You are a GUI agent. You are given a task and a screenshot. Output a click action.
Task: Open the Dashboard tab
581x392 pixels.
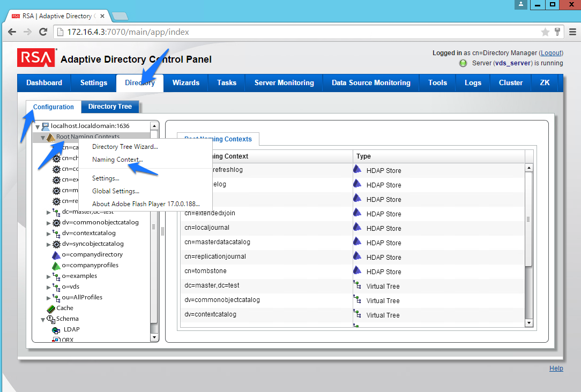44,83
